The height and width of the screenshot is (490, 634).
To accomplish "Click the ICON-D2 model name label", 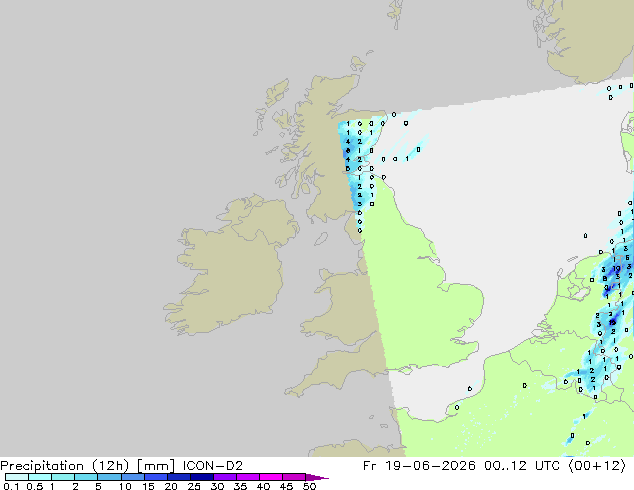I will pos(213,466).
